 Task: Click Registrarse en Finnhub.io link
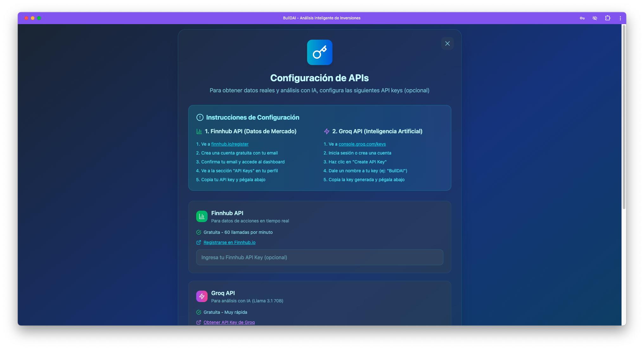pos(229,242)
